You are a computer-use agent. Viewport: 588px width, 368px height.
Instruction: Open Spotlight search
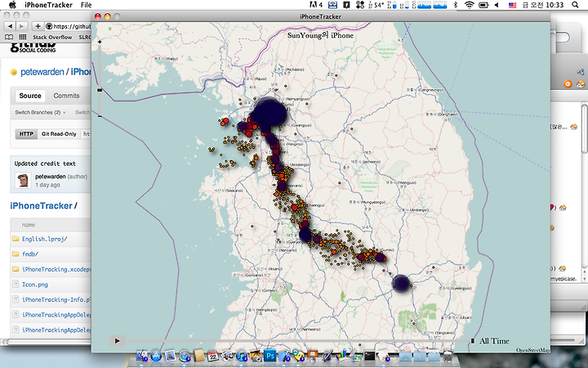click(x=575, y=5)
